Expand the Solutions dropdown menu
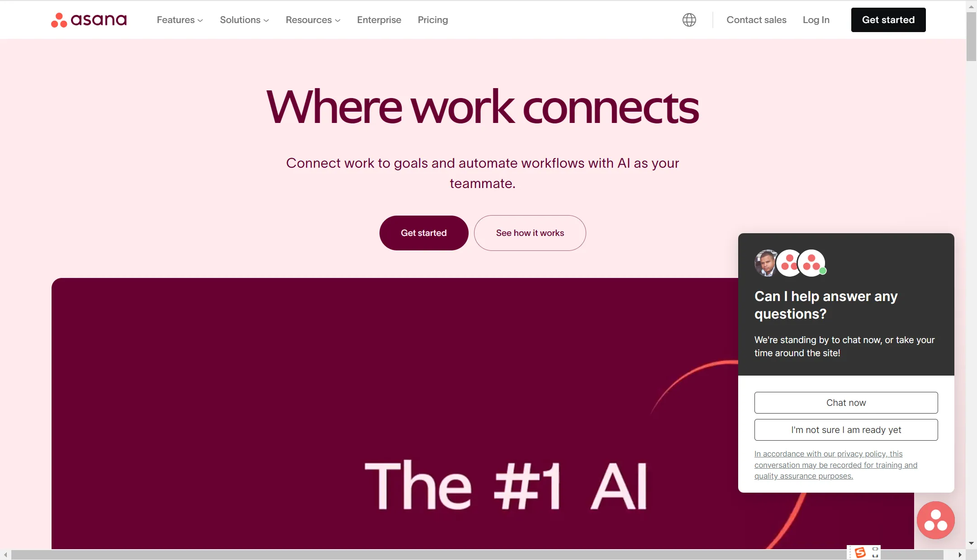Image resolution: width=977 pixels, height=560 pixels. [244, 19]
